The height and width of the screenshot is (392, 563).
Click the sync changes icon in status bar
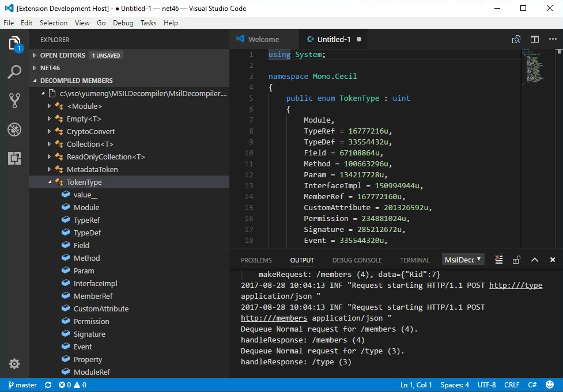pos(48,385)
